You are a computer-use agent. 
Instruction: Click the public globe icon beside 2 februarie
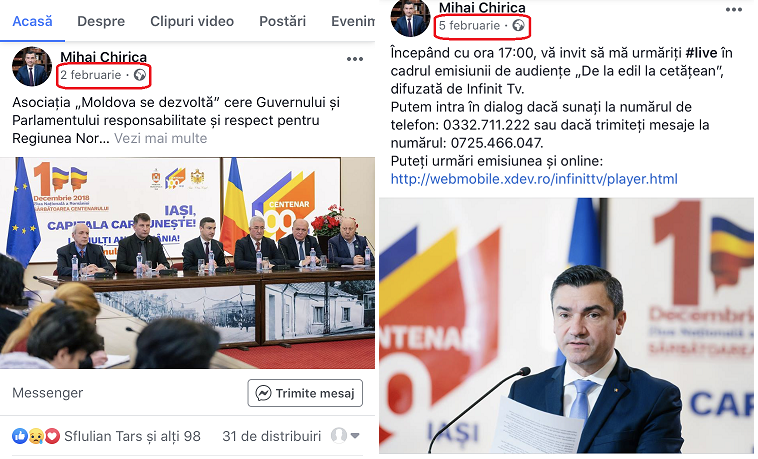pos(140,75)
